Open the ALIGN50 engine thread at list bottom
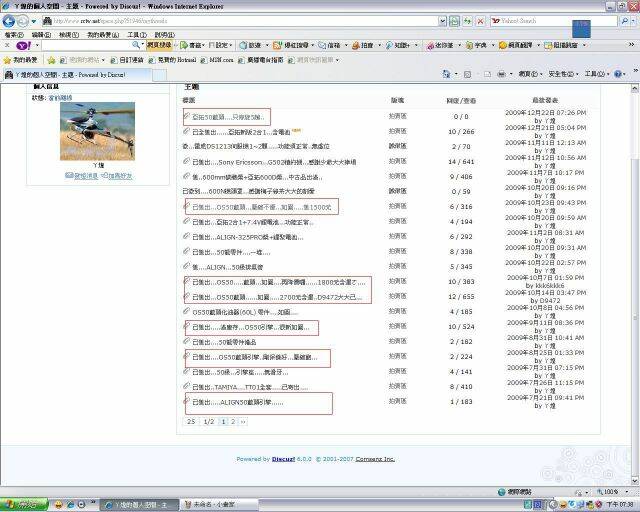 pyautogui.click(x=238, y=402)
